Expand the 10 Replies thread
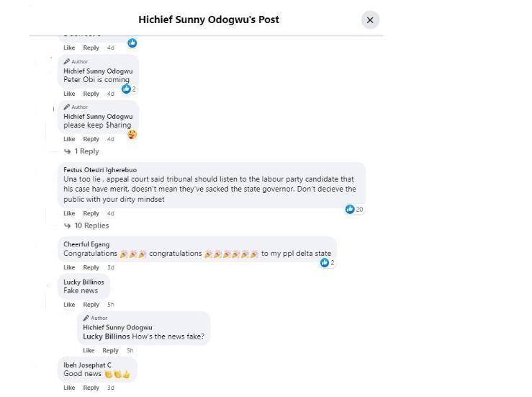Viewport: 532px width, 397px height. click(x=86, y=226)
